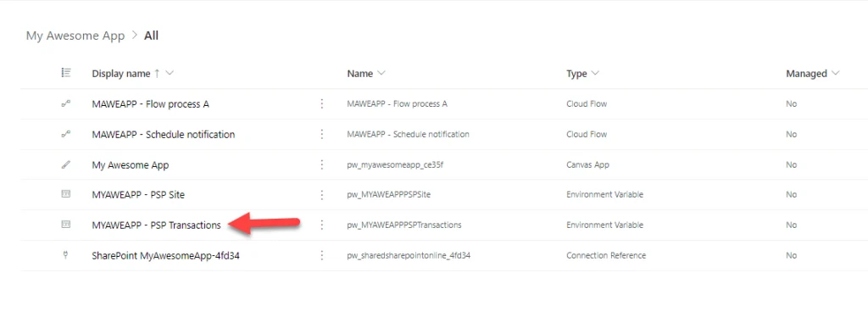Click the list view icon in header
The width and height of the screenshot is (868, 317).
click(x=66, y=73)
